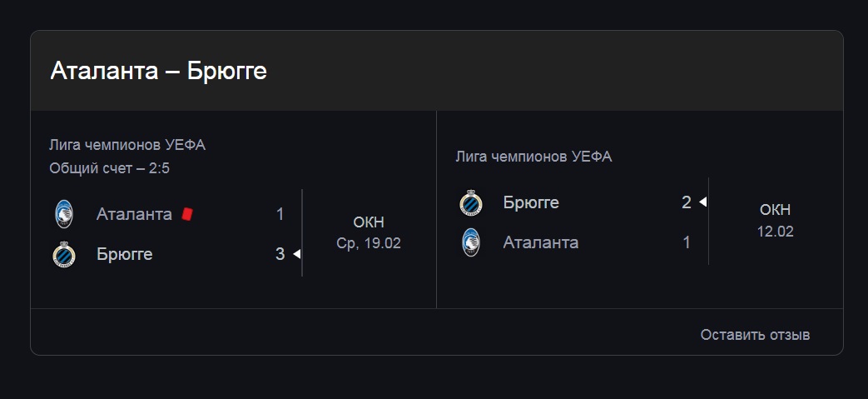The height and width of the screenshot is (399, 868).
Task: Click Brugge crest in the 12.02 match
Action: click(x=471, y=202)
